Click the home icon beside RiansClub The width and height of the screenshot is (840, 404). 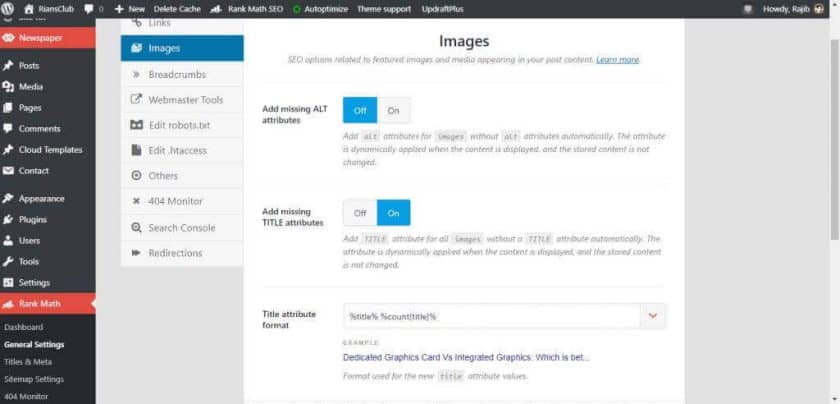coord(29,9)
